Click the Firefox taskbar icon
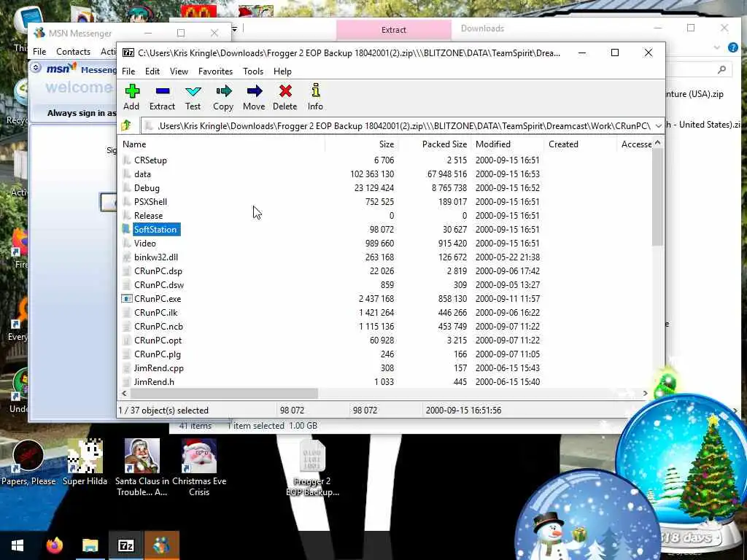The width and height of the screenshot is (747, 560). pyautogui.click(x=54, y=545)
